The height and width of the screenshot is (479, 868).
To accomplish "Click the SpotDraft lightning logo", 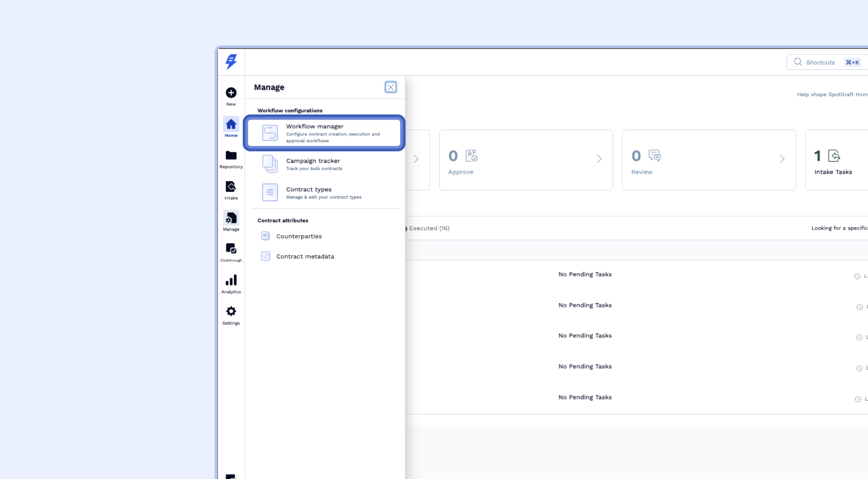I will 231,62.
